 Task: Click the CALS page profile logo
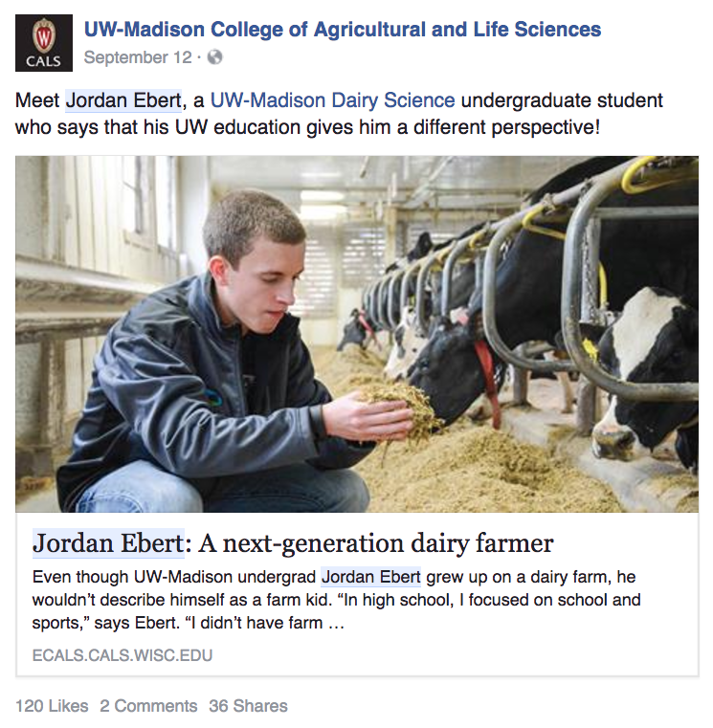pos(43,43)
